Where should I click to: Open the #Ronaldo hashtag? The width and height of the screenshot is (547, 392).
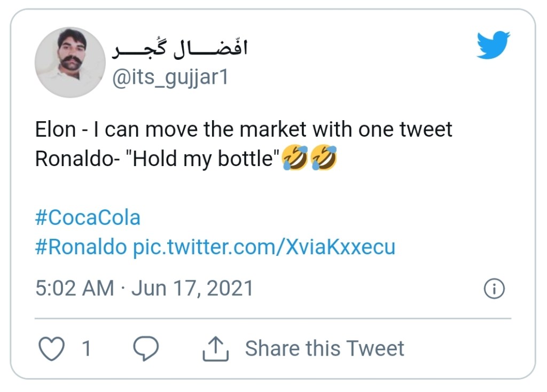pyautogui.click(x=81, y=247)
